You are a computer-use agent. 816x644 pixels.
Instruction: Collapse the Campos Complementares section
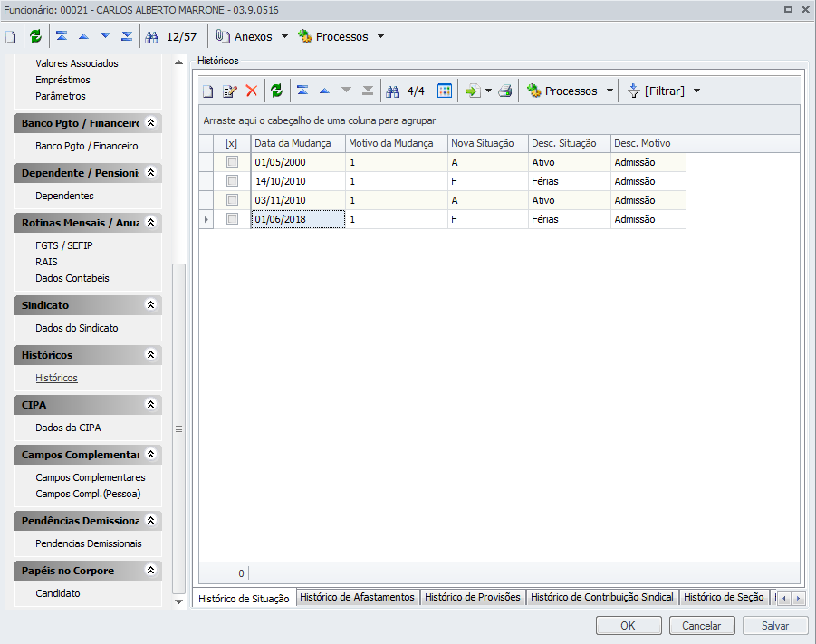coord(151,454)
